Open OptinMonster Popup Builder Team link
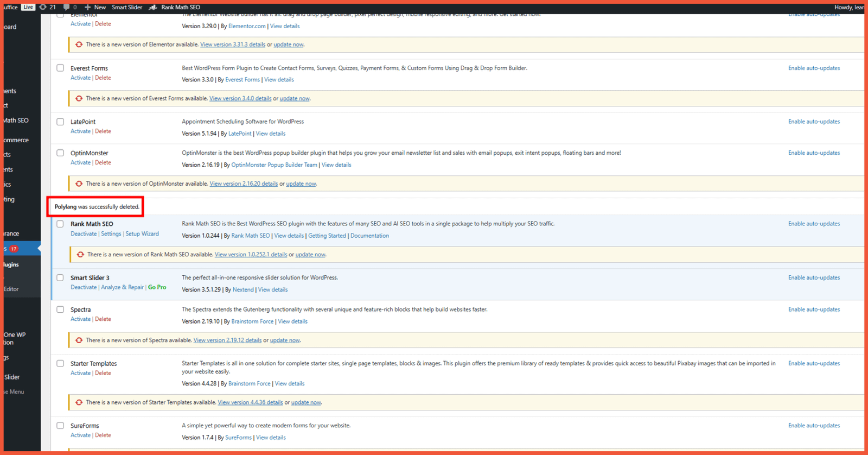The image size is (868, 455). [x=275, y=165]
